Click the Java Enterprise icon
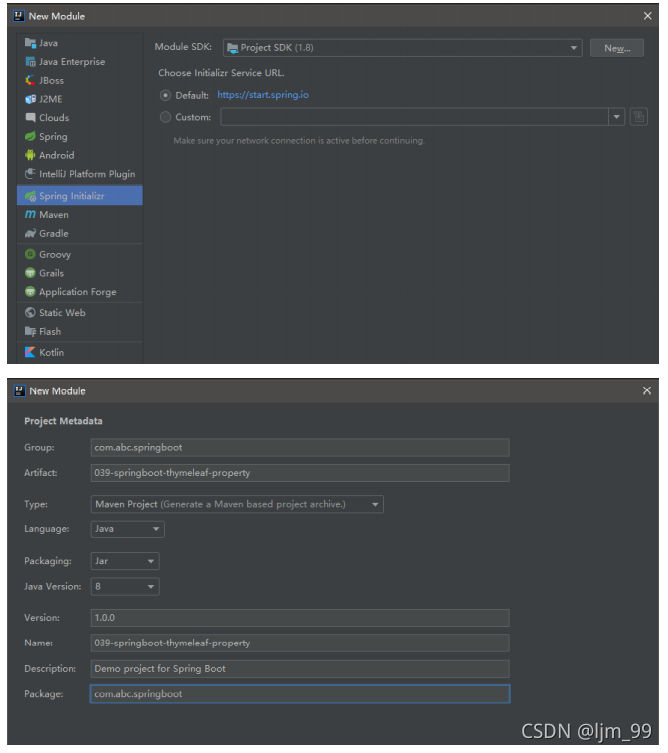This screenshot has width=668, height=753. coord(30,62)
